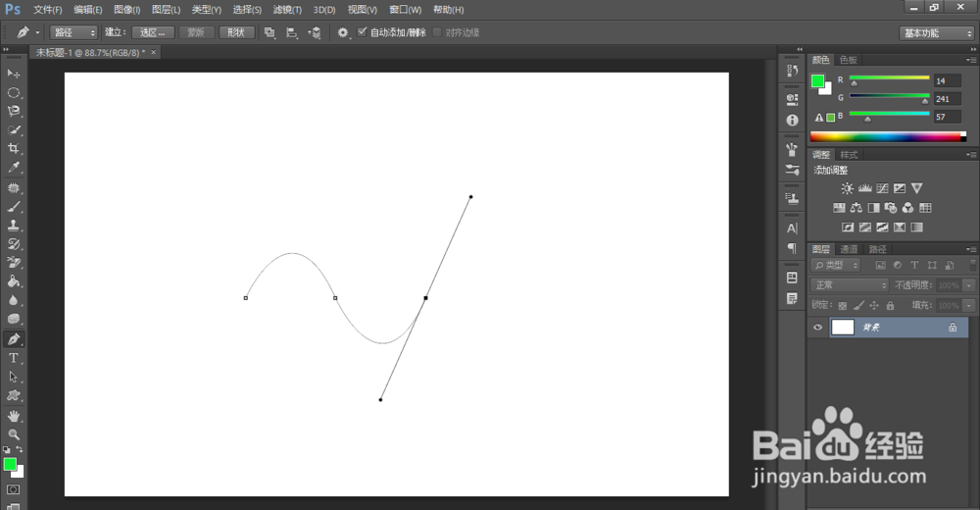Open the layer filter 类型 dropdown

836,266
